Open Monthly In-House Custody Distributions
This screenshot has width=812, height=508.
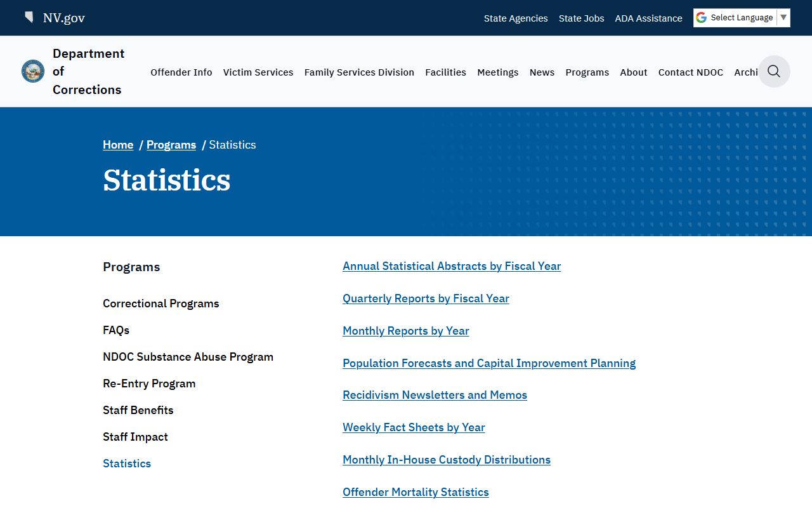[x=447, y=460]
